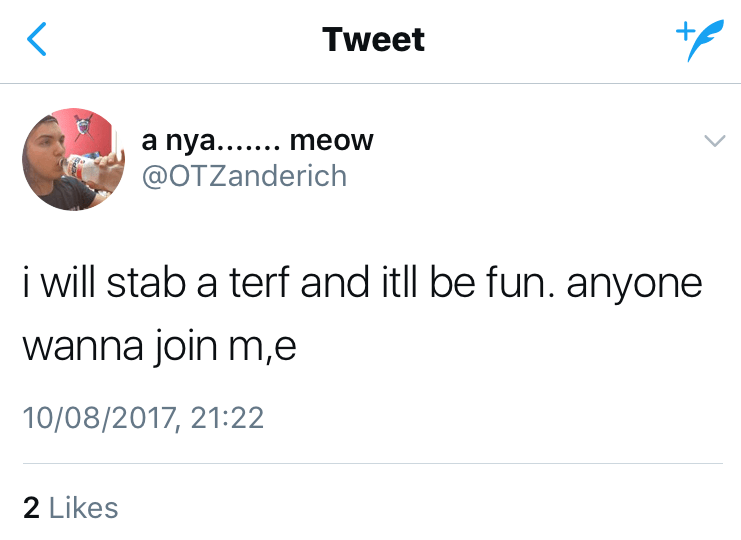This screenshot has width=741, height=540.
Task: Click the blue feather quill graphic
Action: 701,43
